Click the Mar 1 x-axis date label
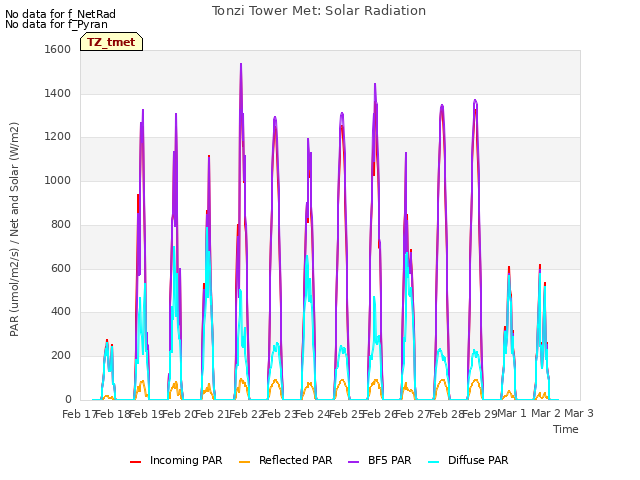640x480 pixels. tap(512, 413)
